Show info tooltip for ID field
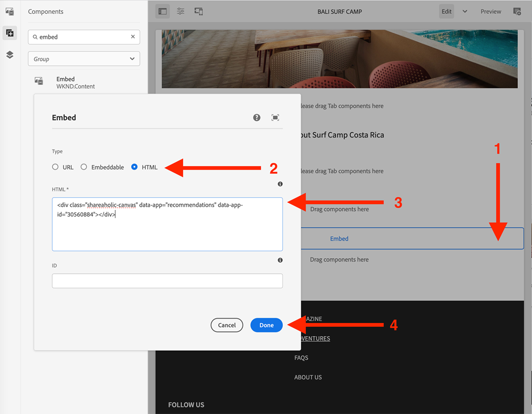 pyautogui.click(x=280, y=260)
